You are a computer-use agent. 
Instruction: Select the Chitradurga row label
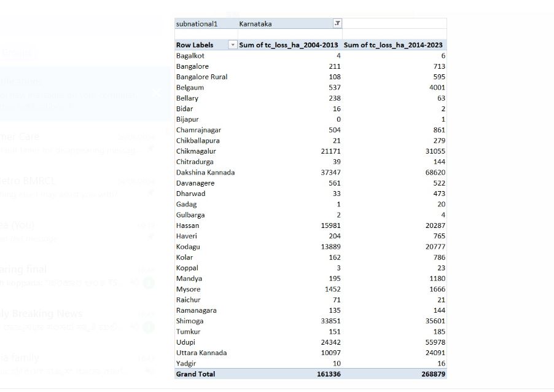[x=195, y=162]
